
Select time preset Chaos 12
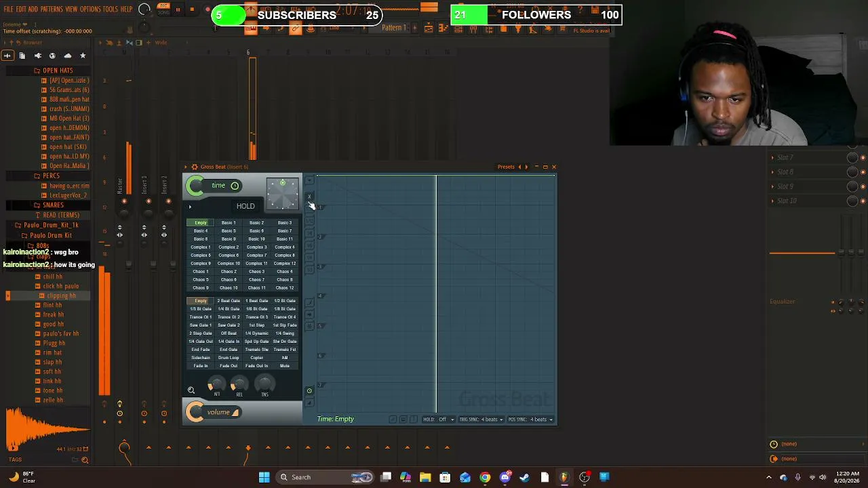pos(285,288)
